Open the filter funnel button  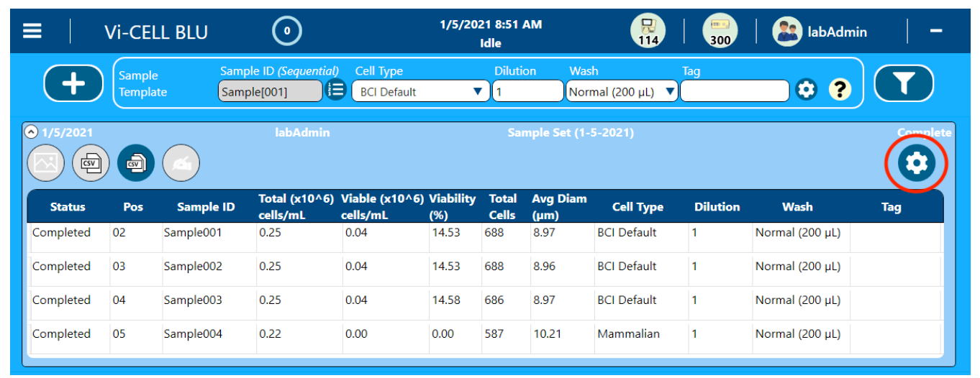tap(904, 83)
